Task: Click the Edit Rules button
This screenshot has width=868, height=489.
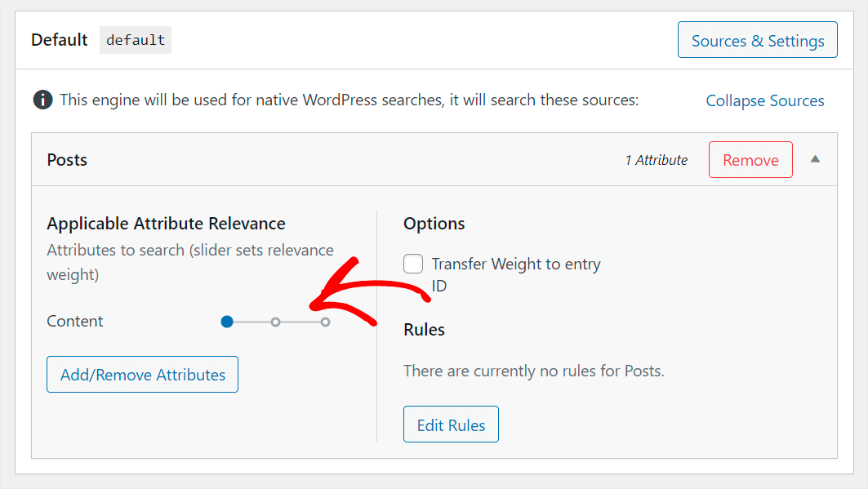Action: pyautogui.click(x=451, y=425)
